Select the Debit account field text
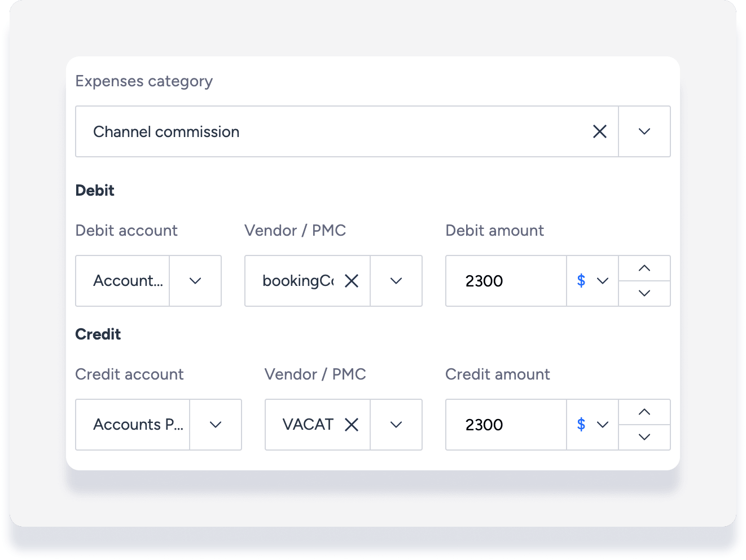746x560 pixels. (128, 281)
